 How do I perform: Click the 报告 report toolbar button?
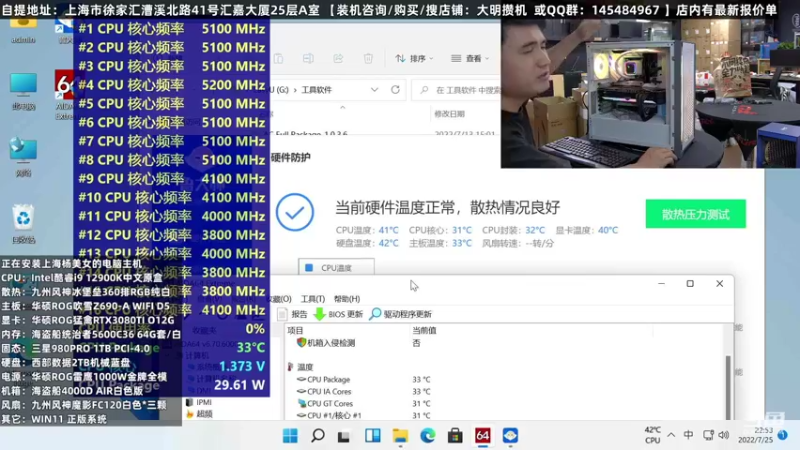(x=293, y=314)
